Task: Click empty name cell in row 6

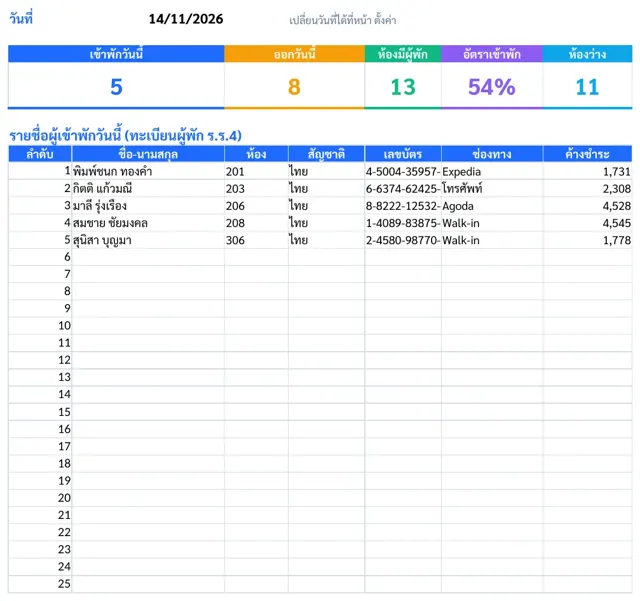Action: point(148,257)
